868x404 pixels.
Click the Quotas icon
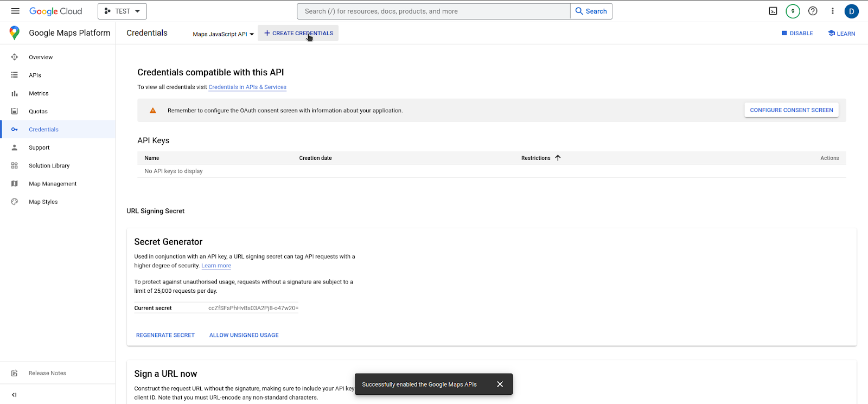point(15,111)
